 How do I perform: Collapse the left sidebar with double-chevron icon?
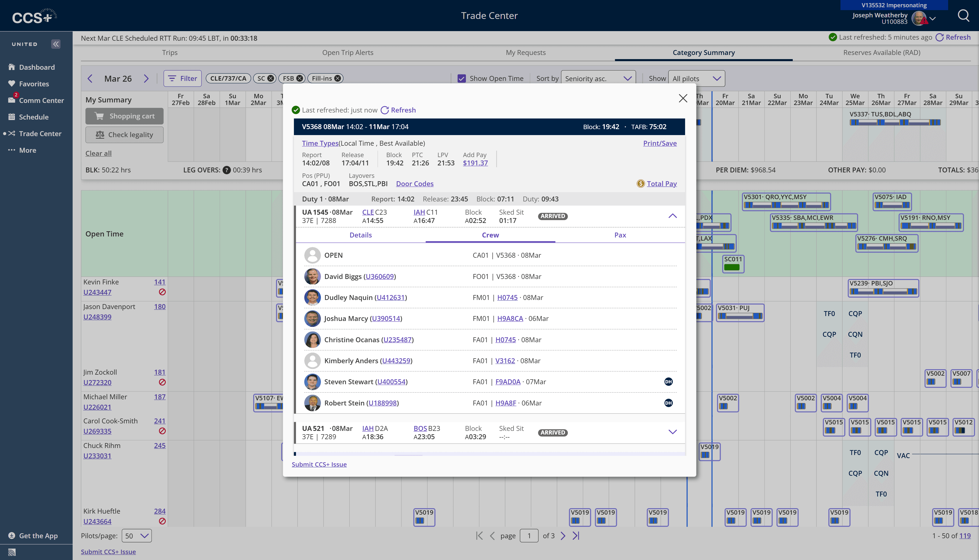pos(56,44)
